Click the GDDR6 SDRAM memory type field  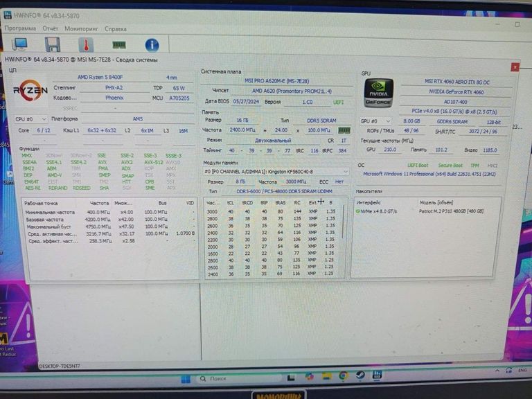452,121
